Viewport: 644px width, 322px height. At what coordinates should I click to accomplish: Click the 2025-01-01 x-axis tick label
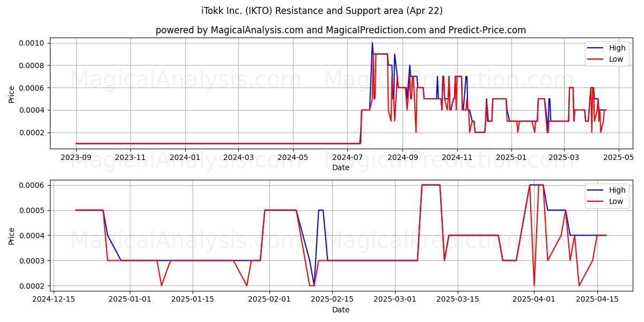130,299
